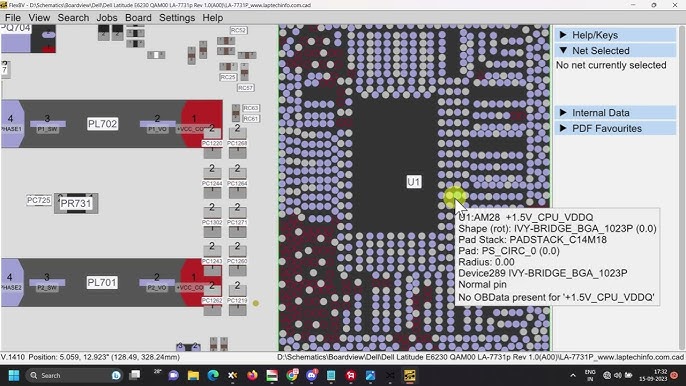Open Google Chrome from taskbar
Image resolution: width=686 pixels, height=386 pixels.
click(292, 375)
